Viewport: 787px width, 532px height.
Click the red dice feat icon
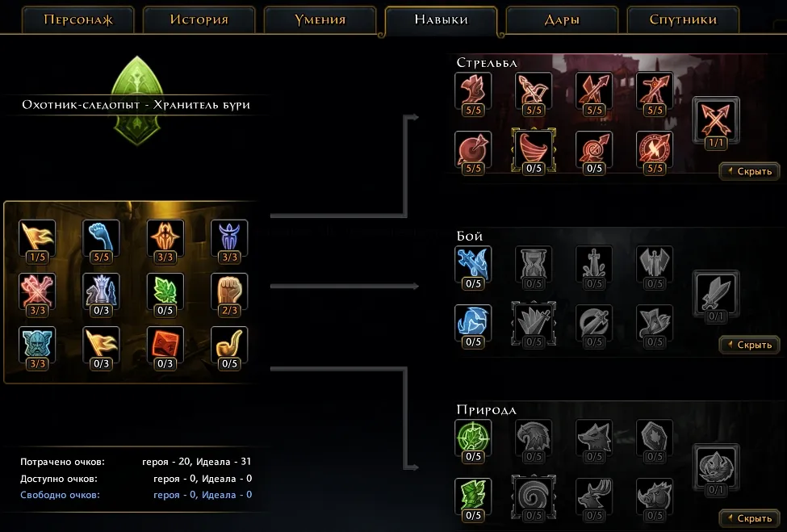pyautogui.click(x=165, y=344)
